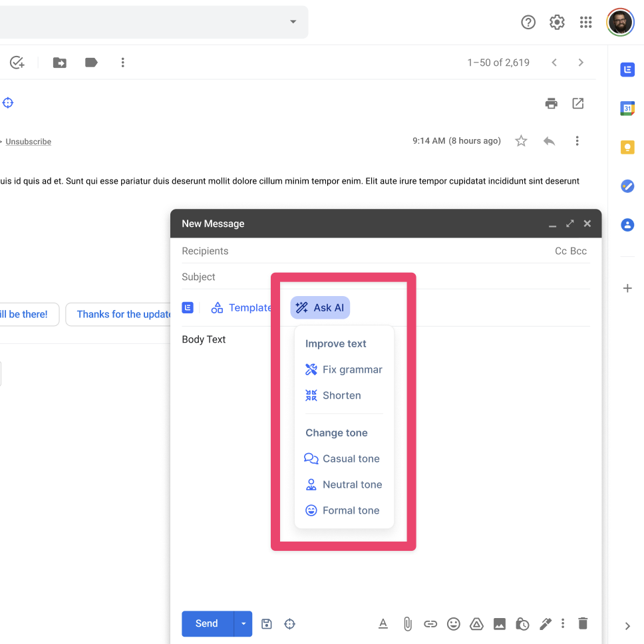644x644 pixels.
Task: Insert a hyperlink with the link icon
Action: [x=430, y=624]
